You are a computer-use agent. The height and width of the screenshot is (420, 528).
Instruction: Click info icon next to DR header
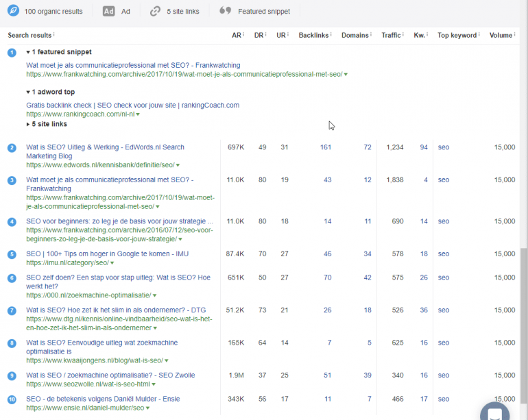coord(265,34)
